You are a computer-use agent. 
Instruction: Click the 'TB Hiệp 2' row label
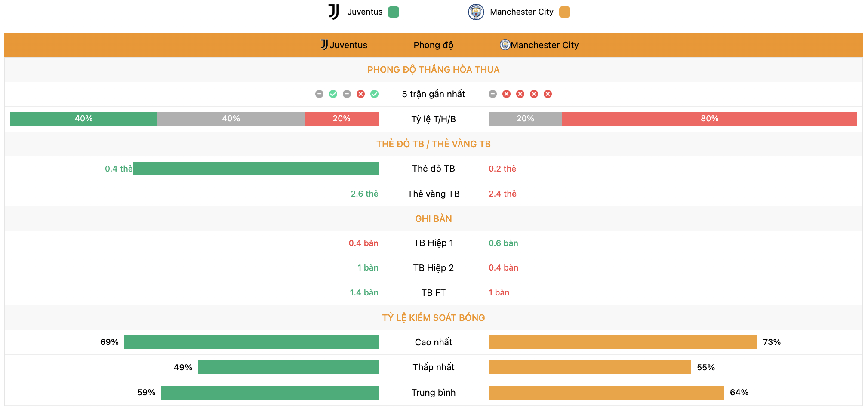(x=434, y=268)
